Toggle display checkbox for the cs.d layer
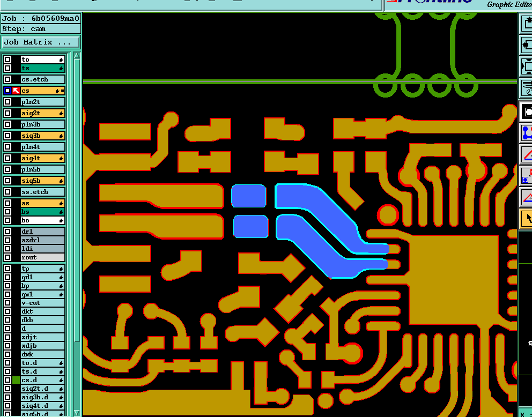The image size is (532, 417). coord(8,380)
